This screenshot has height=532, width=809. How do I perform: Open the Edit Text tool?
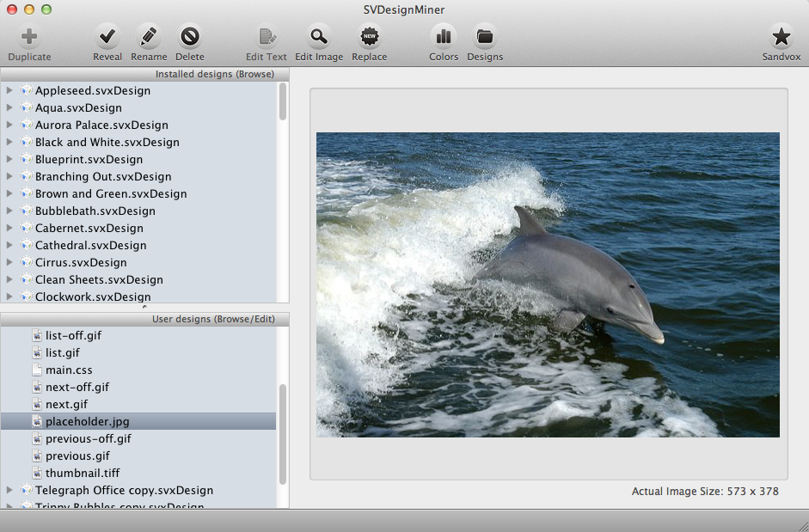point(266,39)
